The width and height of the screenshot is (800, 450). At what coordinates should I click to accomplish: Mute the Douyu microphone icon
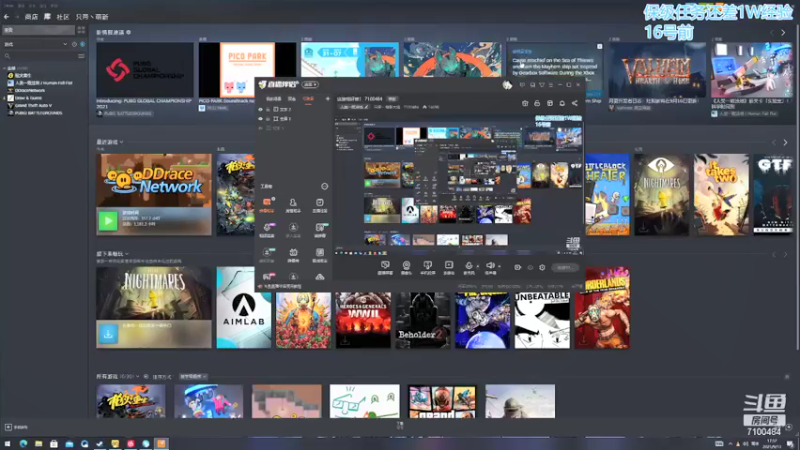(x=469, y=266)
